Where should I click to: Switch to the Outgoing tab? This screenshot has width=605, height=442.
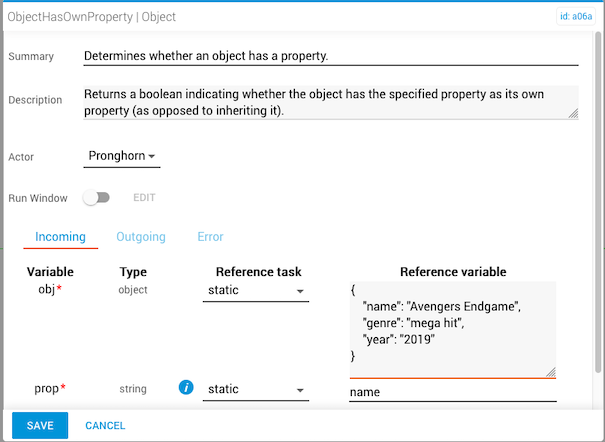click(x=141, y=237)
